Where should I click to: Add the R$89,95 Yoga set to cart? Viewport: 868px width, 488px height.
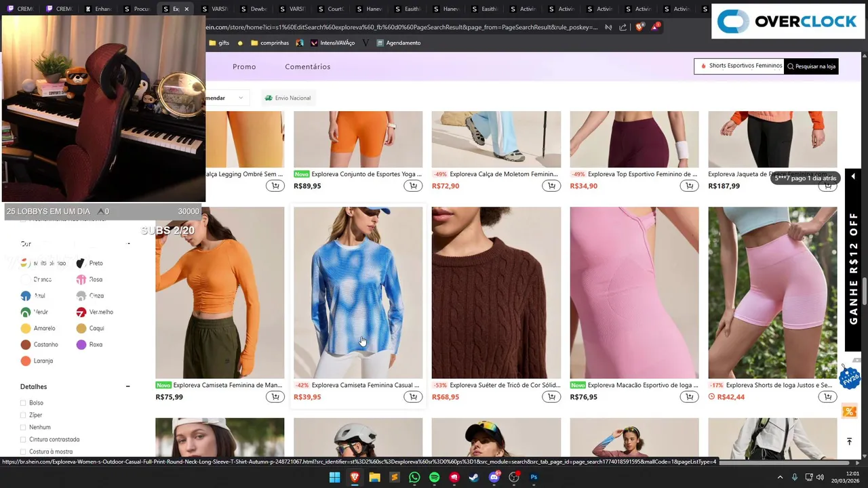[x=413, y=186]
